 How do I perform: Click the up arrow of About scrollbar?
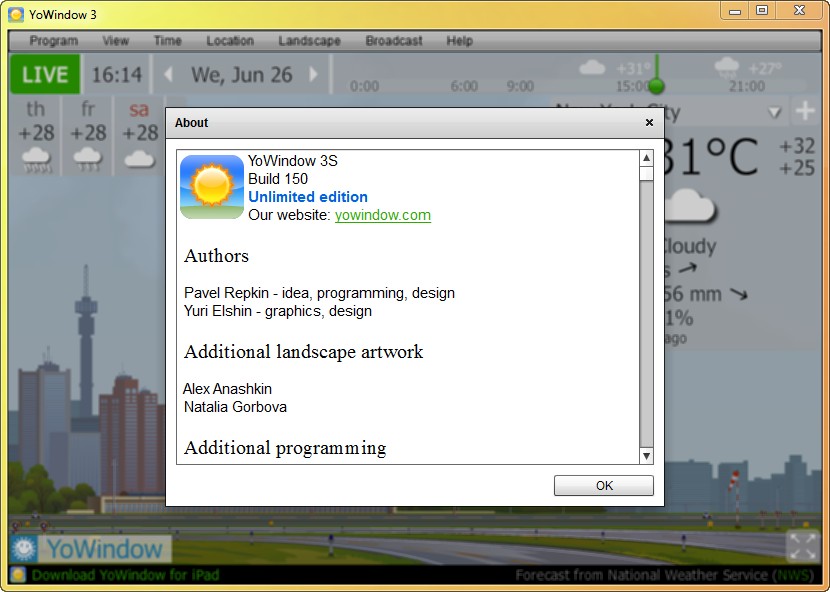tap(646, 158)
